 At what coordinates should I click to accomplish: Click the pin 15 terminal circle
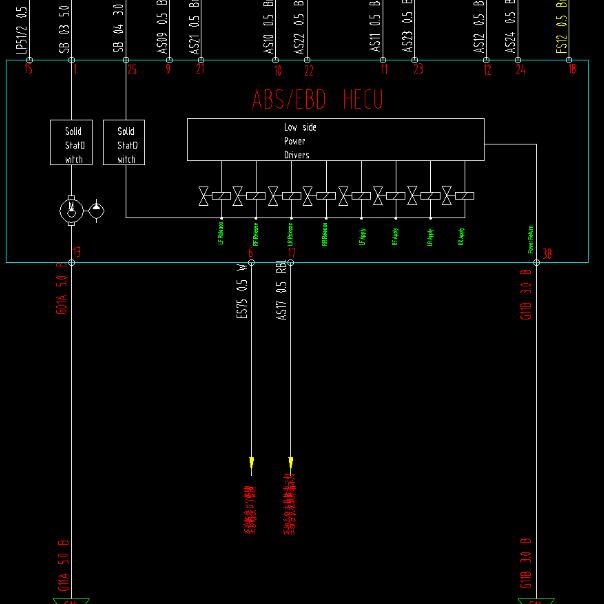(29, 60)
